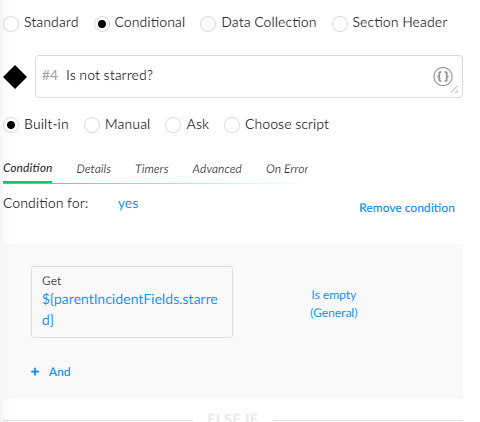This screenshot has height=422, width=480.
Task: Select the Built-in condition mode
Action: point(11,125)
